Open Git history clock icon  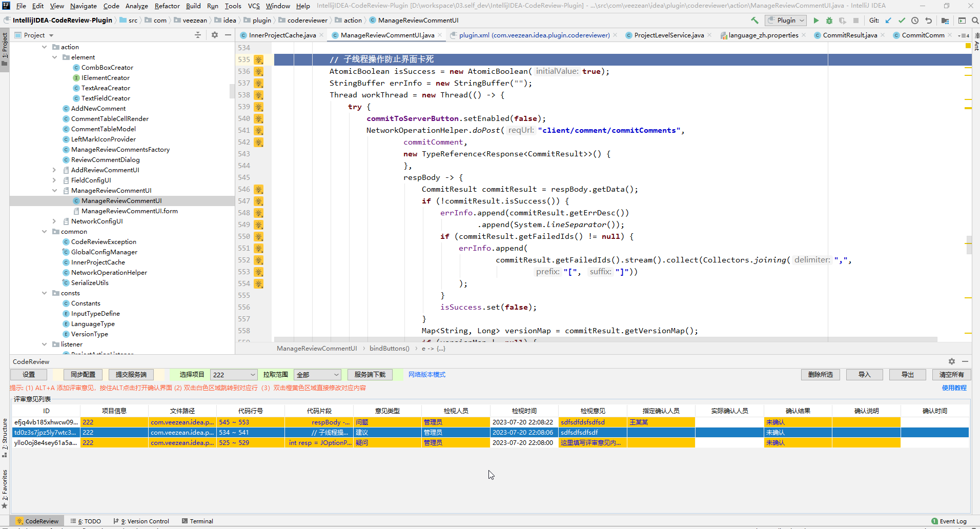pyautogui.click(x=915, y=21)
